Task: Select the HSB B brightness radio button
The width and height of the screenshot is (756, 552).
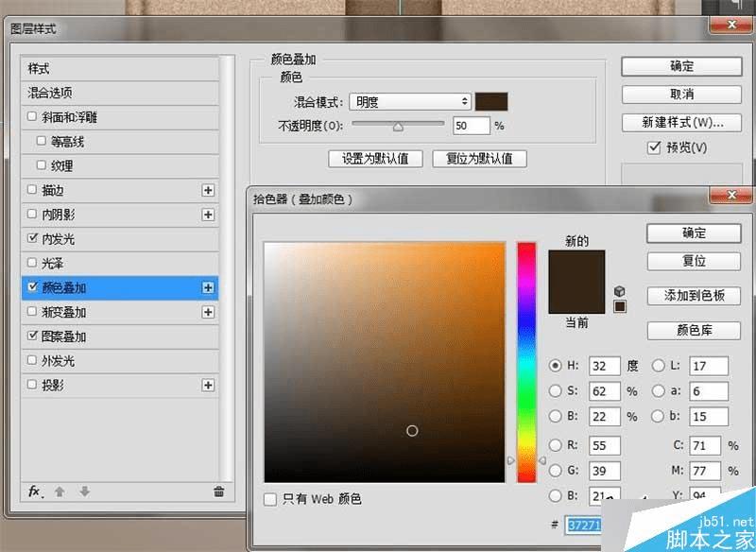Action: 556,416
